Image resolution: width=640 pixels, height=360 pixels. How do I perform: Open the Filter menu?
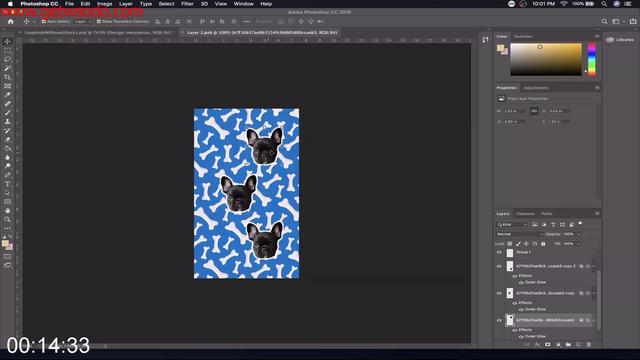(187, 4)
